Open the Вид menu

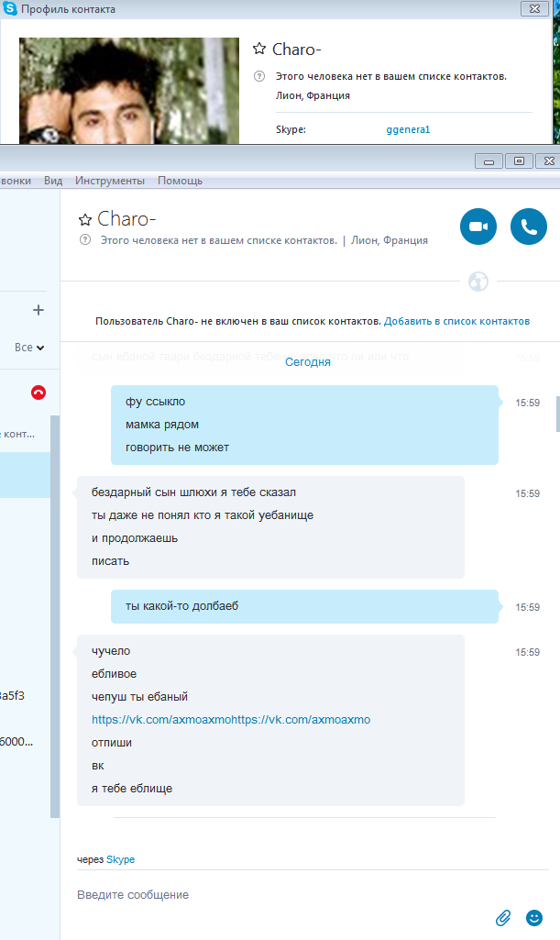(x=53, y=181)
